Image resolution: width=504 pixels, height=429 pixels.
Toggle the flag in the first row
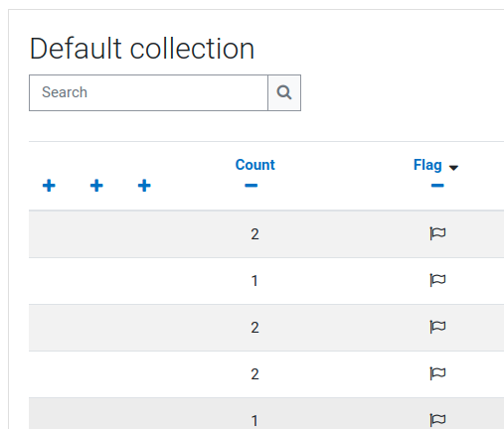point(437,233)
